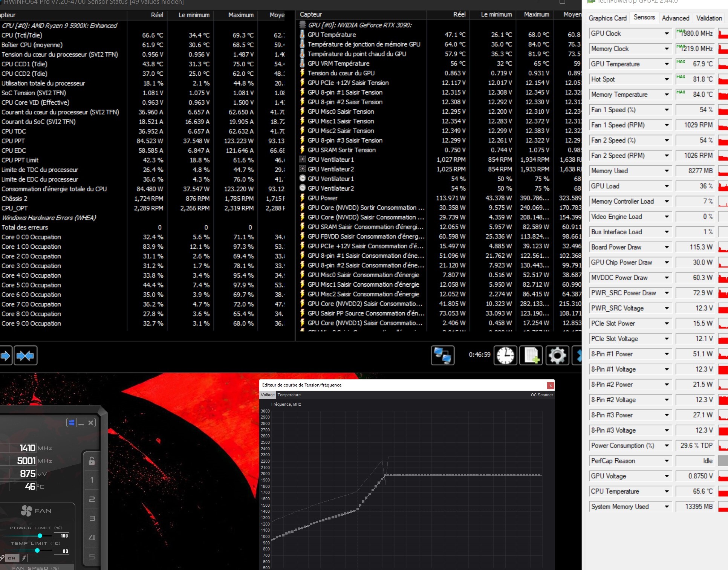Viewport: 728px width, 570px height.
Task: Click the Temp Limit value field showing 83
Action: coord(62,551)
